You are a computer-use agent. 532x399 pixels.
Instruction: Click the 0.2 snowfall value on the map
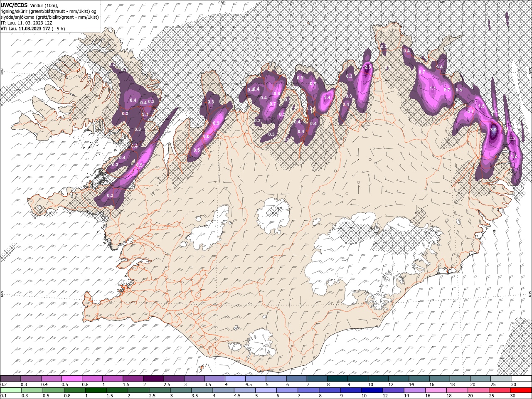(257, 121)
